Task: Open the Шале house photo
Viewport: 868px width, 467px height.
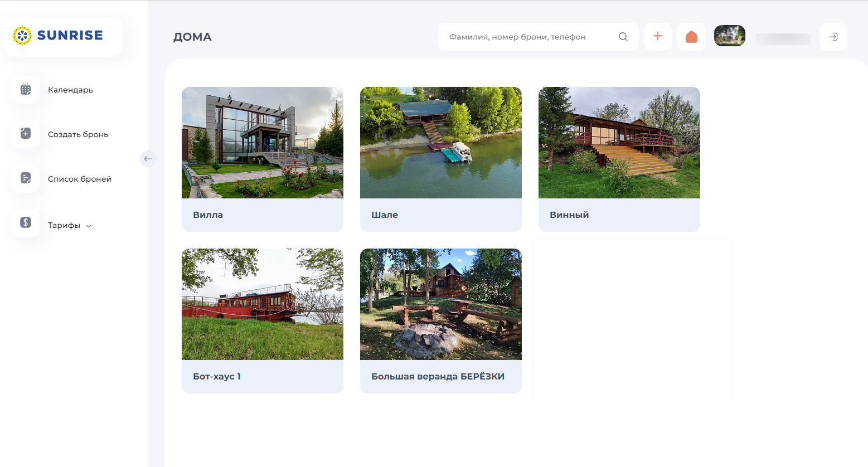Action: pyautogui.click(x=441, y=143)
